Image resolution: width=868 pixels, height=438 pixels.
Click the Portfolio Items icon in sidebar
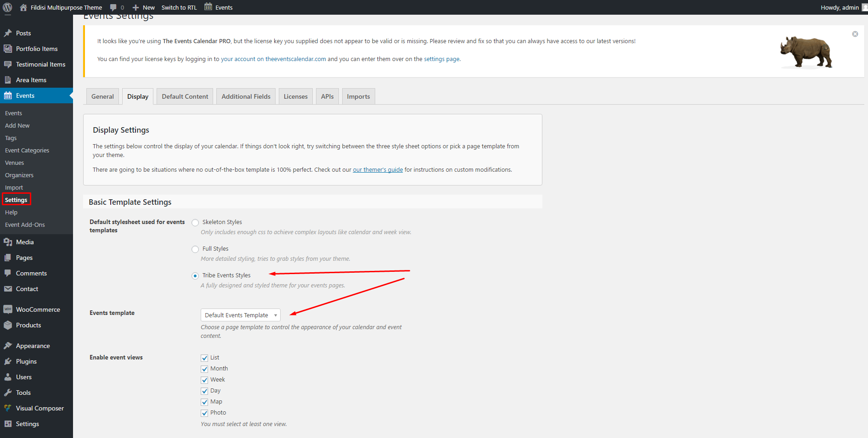pyautogui.click(x=8, y=49)
